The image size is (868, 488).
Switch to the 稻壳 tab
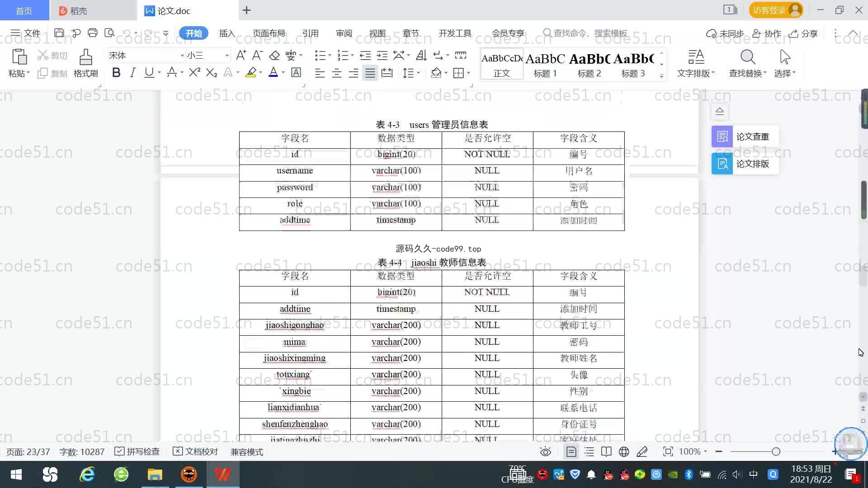93,10
